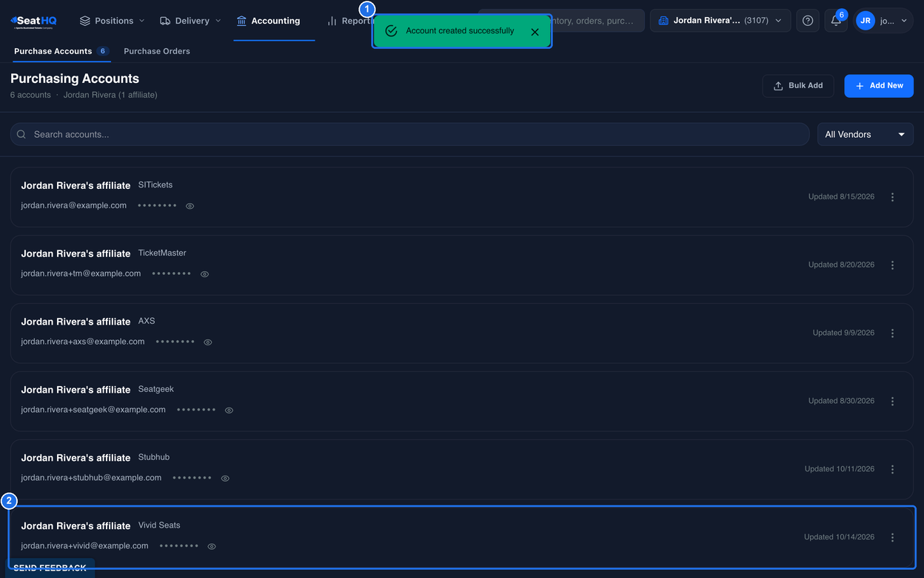924x578 pixels.
Task: Reveal password for TicketMaster account
Action: click(204, 274)
